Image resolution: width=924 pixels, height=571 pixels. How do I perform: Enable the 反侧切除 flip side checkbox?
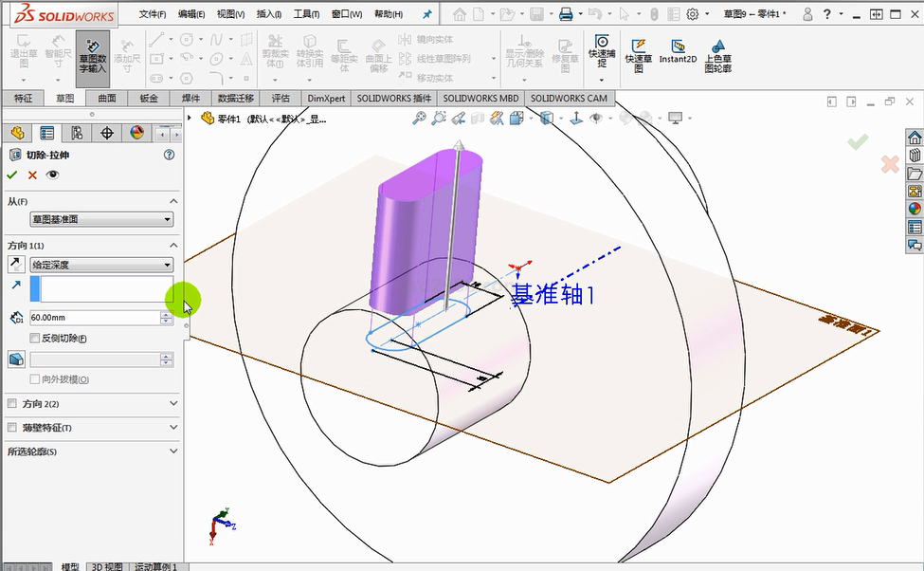pyautogui.click(x=35, y=338)
